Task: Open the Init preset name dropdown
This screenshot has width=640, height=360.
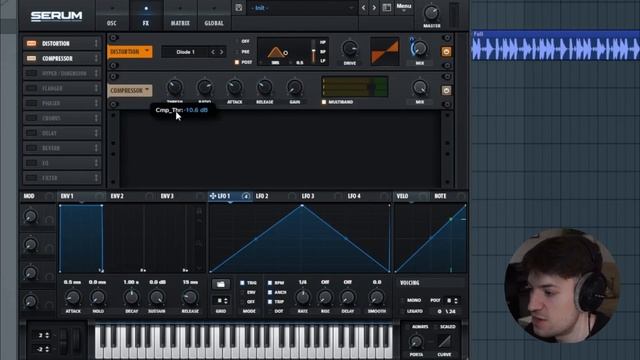Action: (302, 8)
